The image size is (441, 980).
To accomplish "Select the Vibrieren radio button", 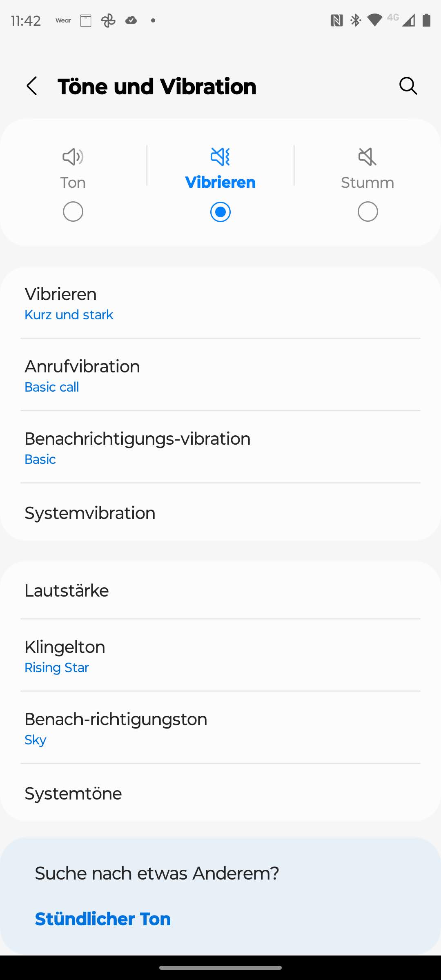I will 220,212.
